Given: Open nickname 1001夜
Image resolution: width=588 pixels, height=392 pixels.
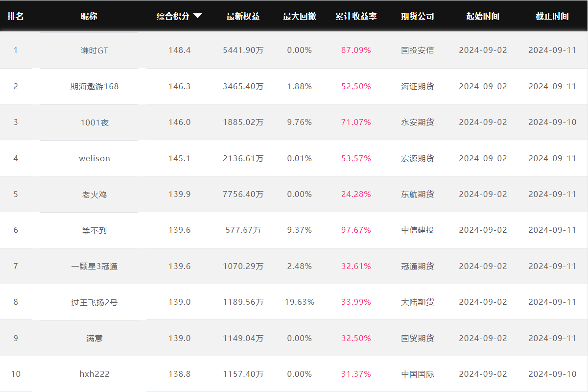Looking at the screenshot, I should [94, 122].
